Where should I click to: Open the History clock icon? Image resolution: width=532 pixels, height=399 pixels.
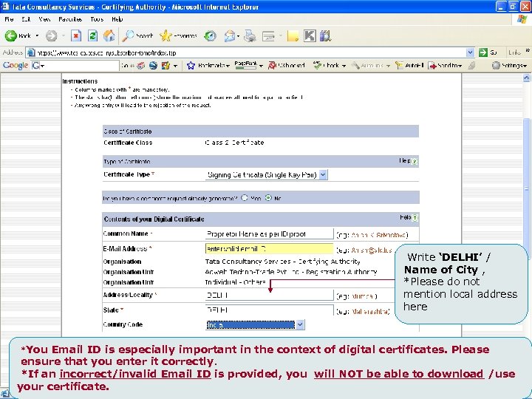point(210,35)
